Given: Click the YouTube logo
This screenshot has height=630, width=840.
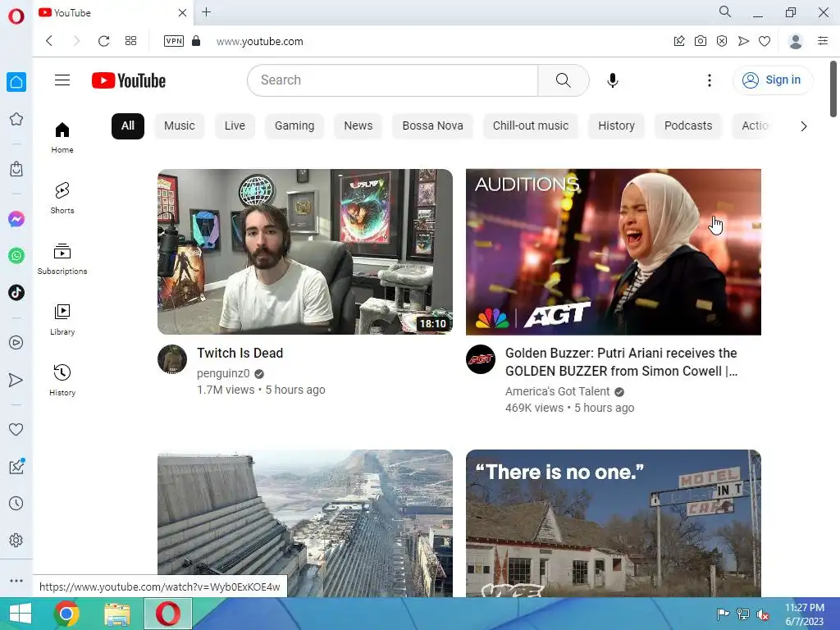Looking at the screenshot, I should [x=129, y=80].
